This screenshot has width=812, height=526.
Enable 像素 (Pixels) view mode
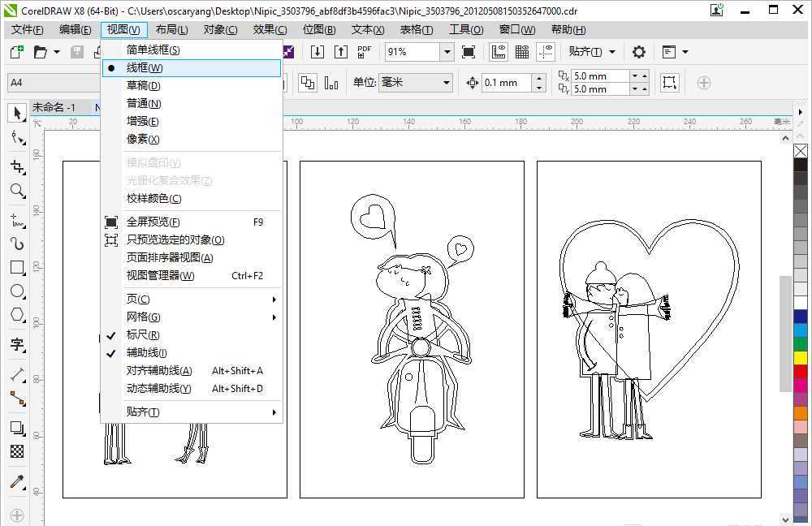[x=142, y=139]
